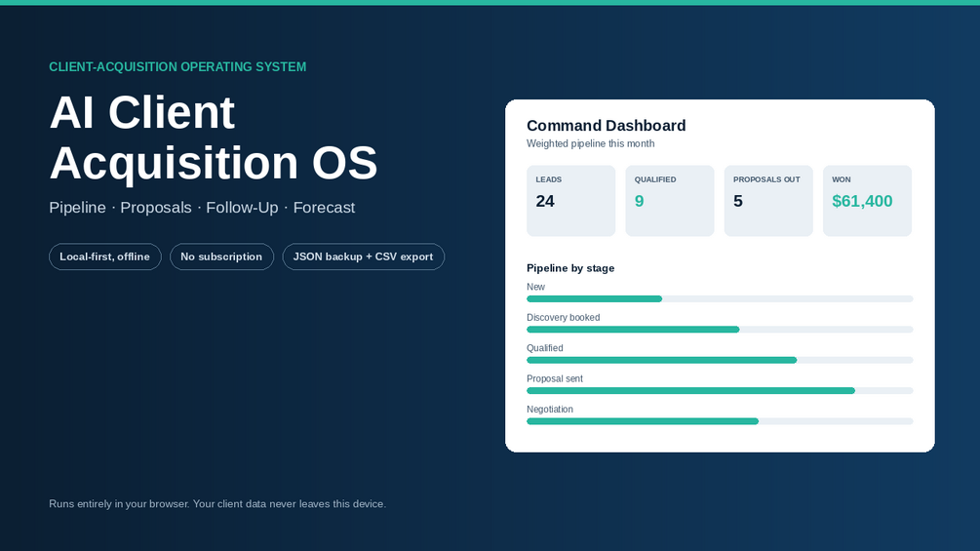This screenshot has width=980, height=551.
Task: Click the 'Negotiation' stage label
Action: click(550, 410)
